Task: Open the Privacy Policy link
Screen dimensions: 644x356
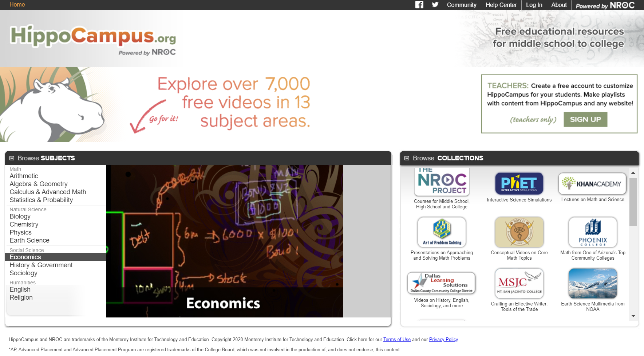Action: click(x=443, y=339)
